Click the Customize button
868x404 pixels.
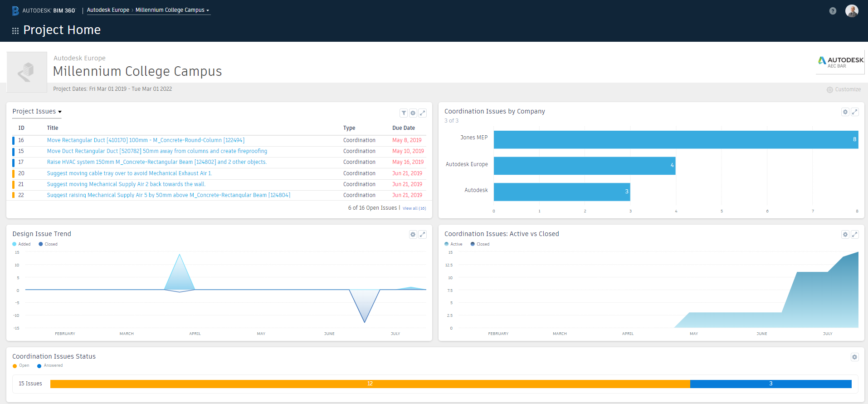pyautogui.click(x=844, y=89)
